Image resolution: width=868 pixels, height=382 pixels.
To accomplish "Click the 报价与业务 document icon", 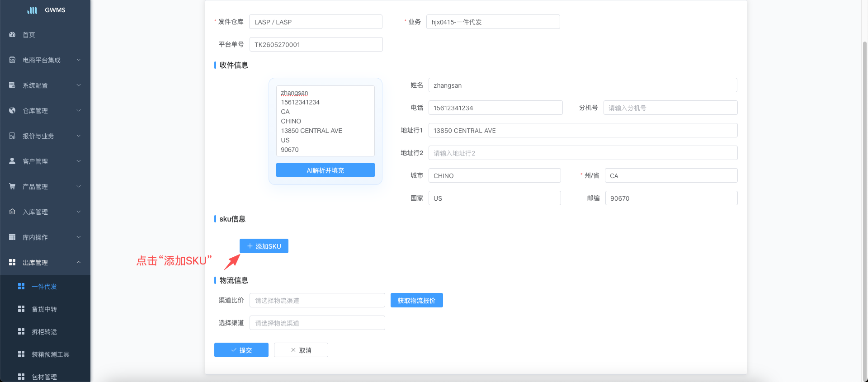I will pos(12,136).
